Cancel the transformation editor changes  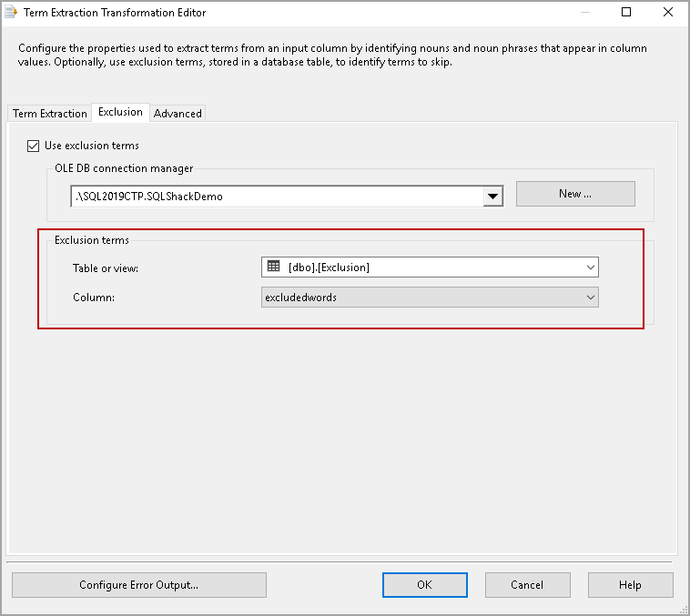click(527, 585)
